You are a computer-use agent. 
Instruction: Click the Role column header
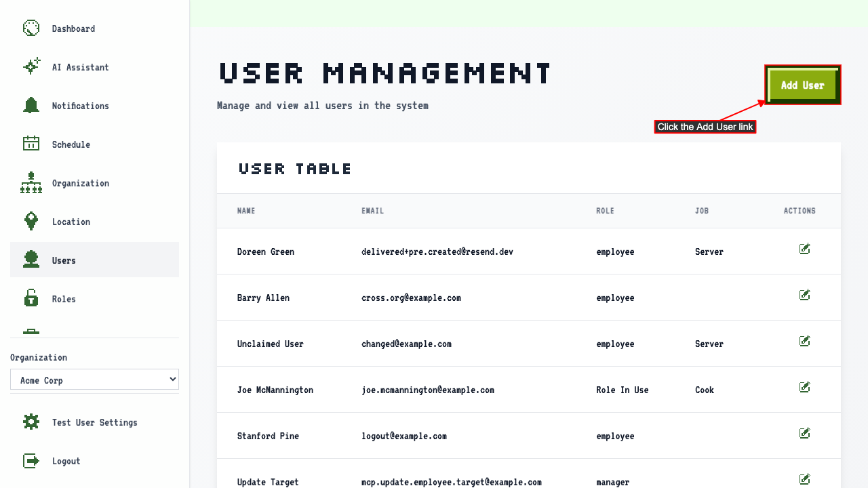click(x=605, y=211)
